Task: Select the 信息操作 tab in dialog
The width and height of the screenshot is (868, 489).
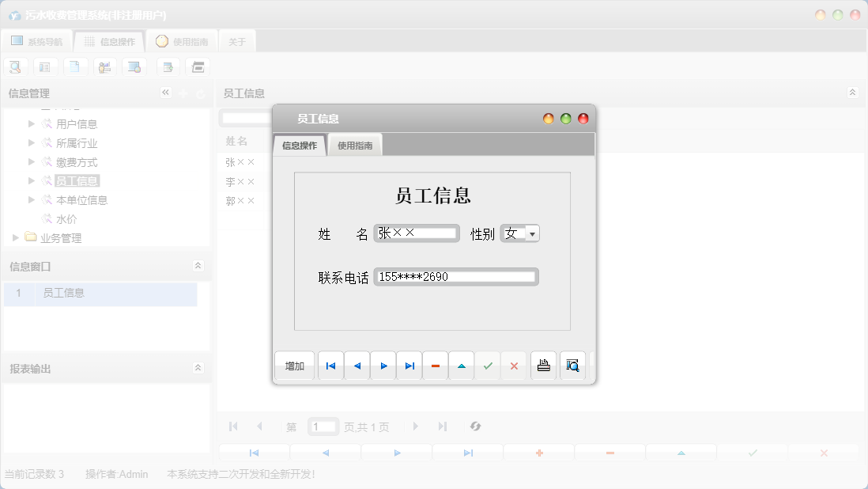Action: coord(300,146)
